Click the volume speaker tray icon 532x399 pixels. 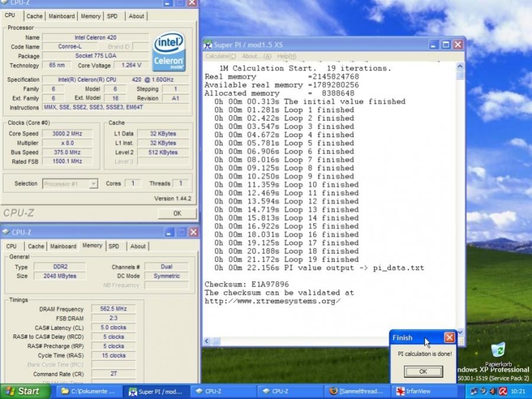click(x=494, y=391)
